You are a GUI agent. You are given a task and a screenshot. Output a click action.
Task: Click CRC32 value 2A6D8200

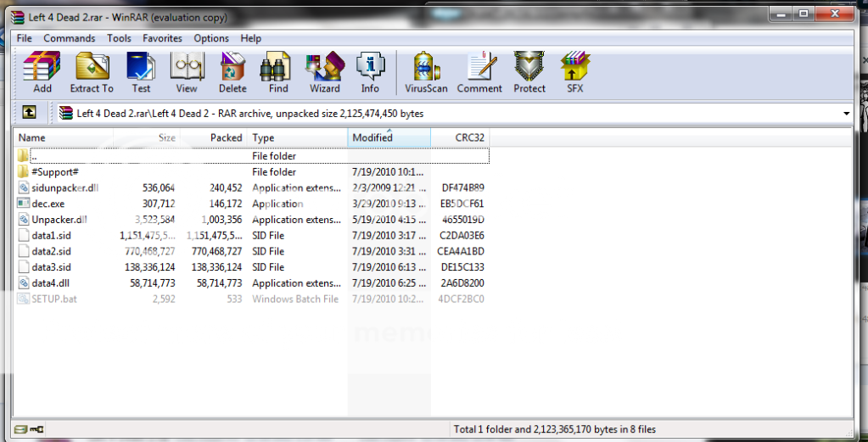click(x=462, y=283)
